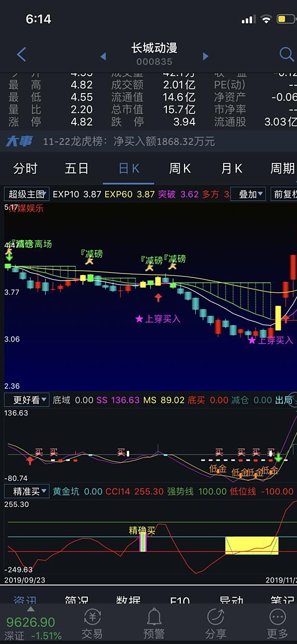Tap the 离场 exit signal label
Viewport: 297px width, 644px height.
(43, 244)
